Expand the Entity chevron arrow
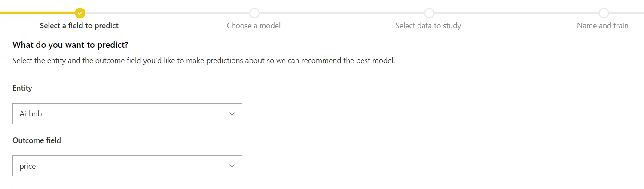 tap(232, 114)
